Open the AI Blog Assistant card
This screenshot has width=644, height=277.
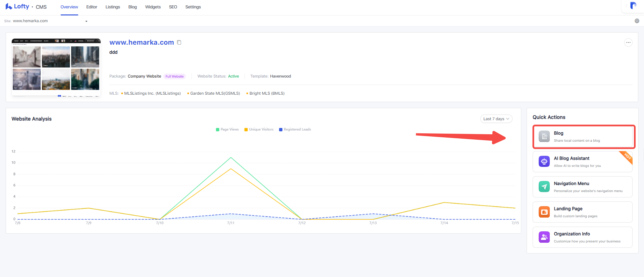[583, 161]
